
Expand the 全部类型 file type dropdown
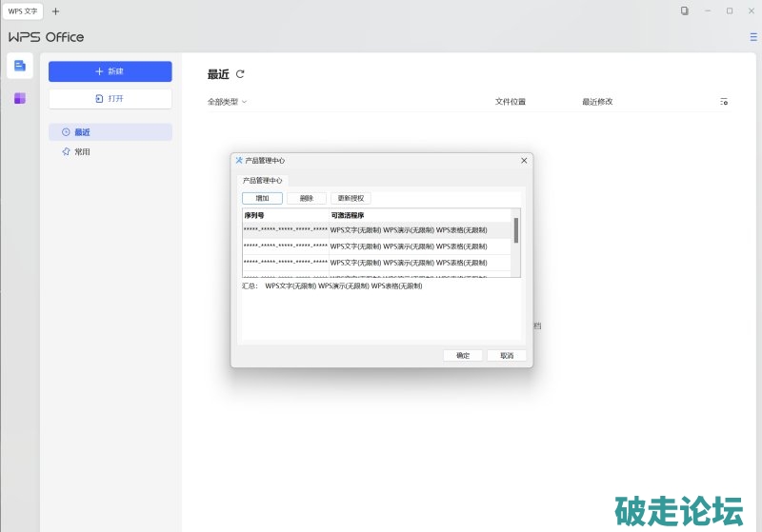pyautogui.click(x=228, y=102)
